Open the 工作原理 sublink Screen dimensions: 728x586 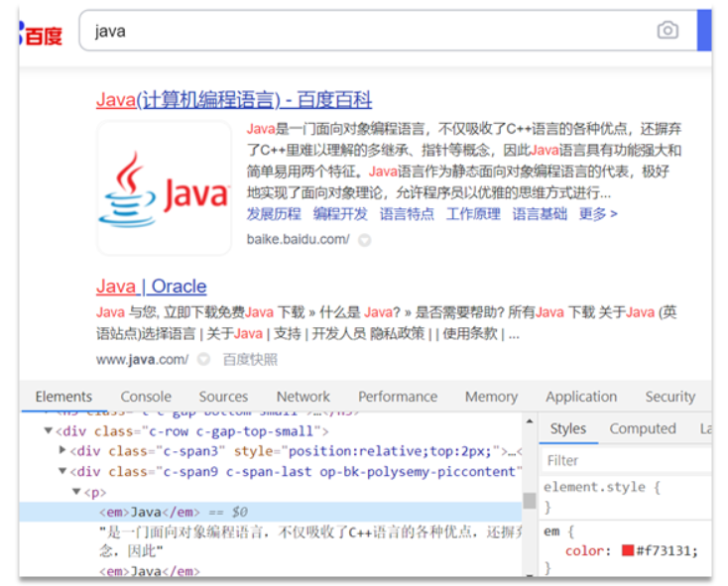[473, 214]
